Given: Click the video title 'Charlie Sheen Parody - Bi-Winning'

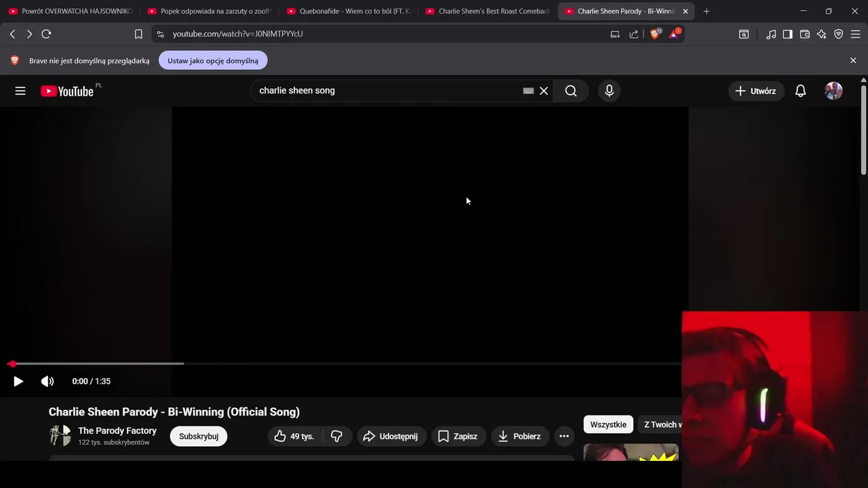Looking at the screenshot, I should point(174,412).
